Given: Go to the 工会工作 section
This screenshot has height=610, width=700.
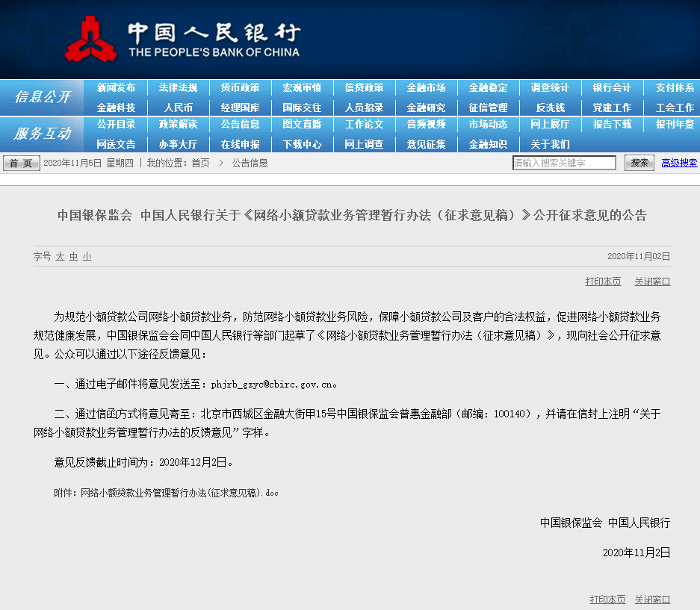Looking at the screenshot, I should point(675,108).
